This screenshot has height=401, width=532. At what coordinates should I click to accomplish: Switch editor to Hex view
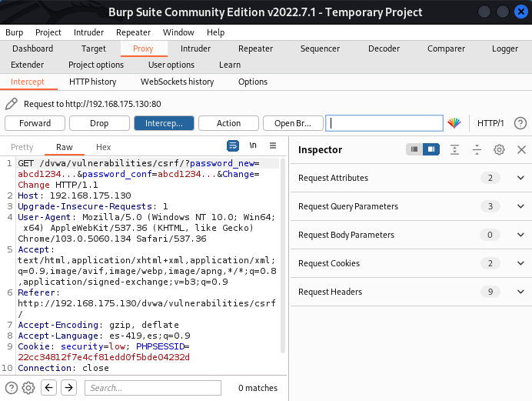(x=104, y=147)
